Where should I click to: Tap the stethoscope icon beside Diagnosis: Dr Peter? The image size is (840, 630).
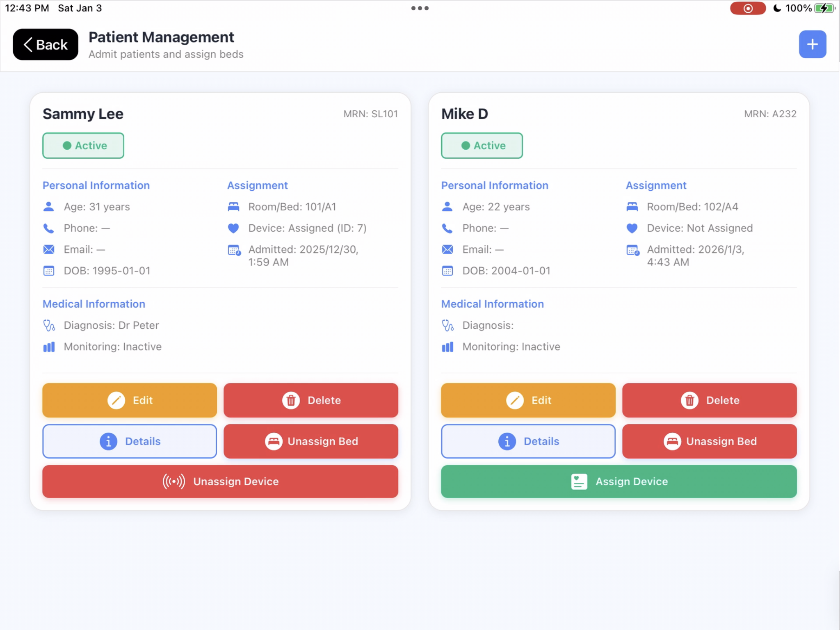pyautogui.click(x=49, y=326)
